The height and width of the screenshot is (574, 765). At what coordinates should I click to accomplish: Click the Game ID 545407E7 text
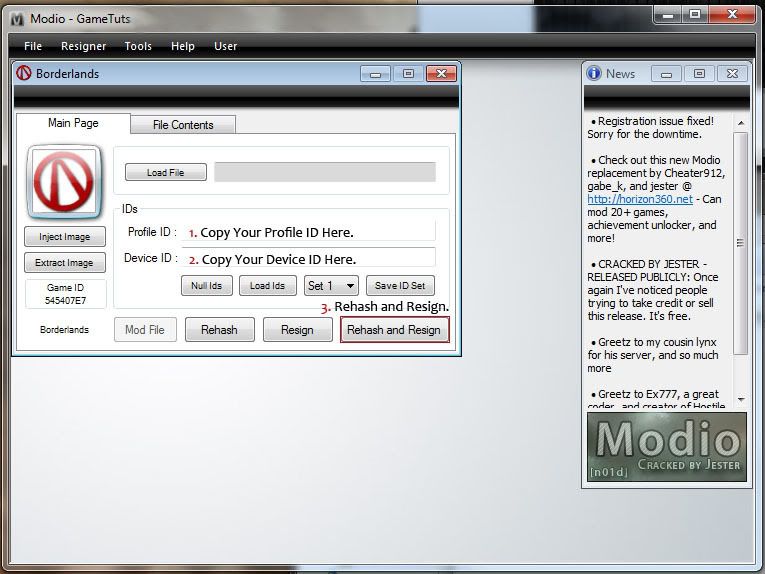click(x=65, y=294)
